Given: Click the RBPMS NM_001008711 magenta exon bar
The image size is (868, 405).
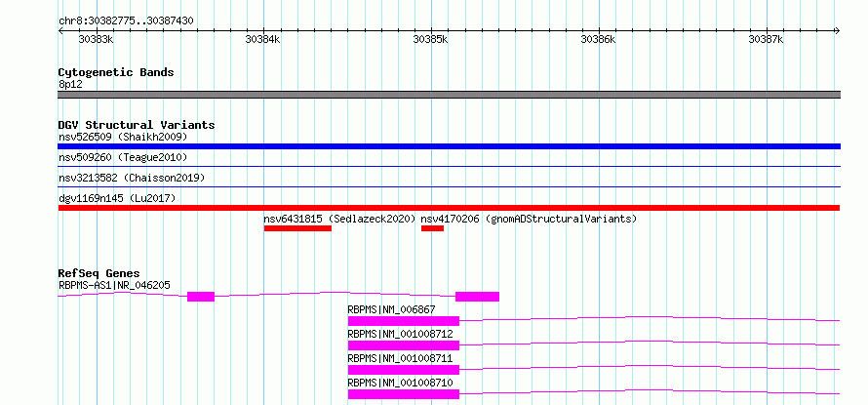Looking at the screenshot, I should pyautogui.click(x=404, y=370).
